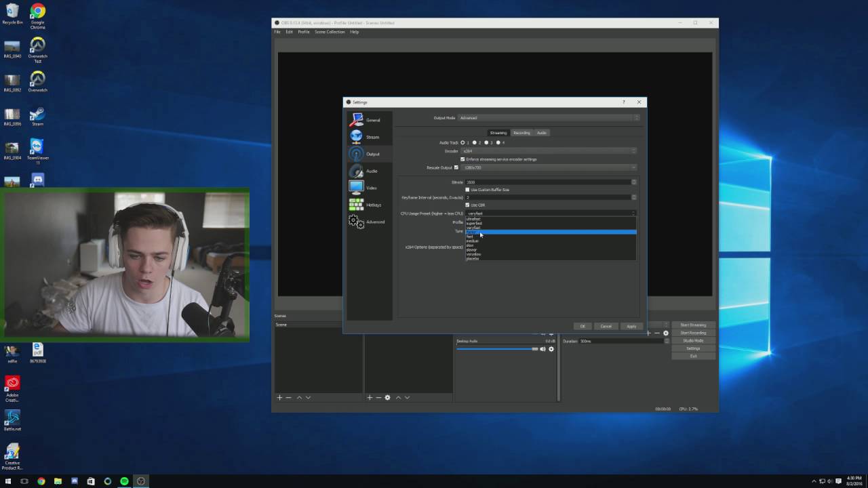Collapse CPU Usage Preset combo box
Image resolution: width=868 pixels, height=488 pixels.
[551, 213]
